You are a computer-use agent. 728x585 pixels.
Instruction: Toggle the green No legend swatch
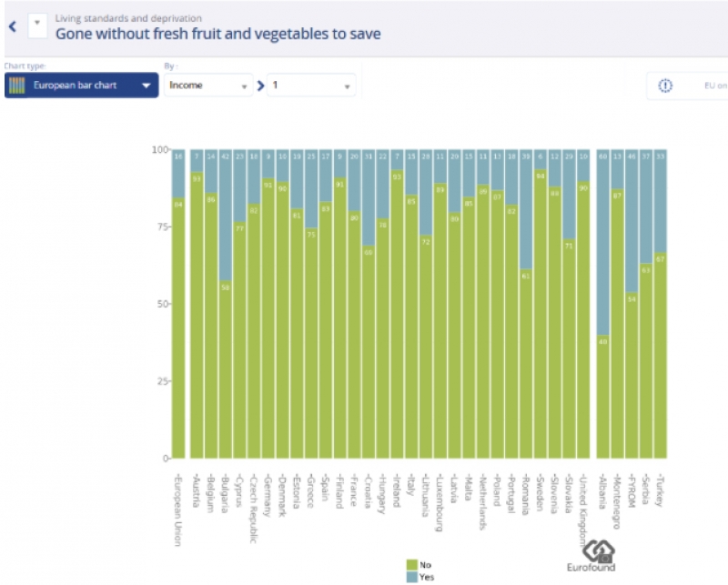(x=412, y=565)
